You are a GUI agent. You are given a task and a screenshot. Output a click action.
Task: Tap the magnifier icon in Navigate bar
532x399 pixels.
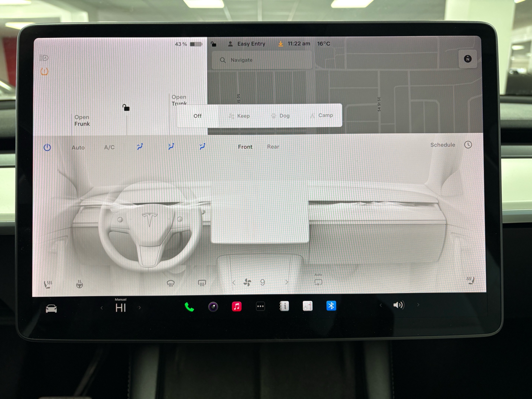(223, 60)
